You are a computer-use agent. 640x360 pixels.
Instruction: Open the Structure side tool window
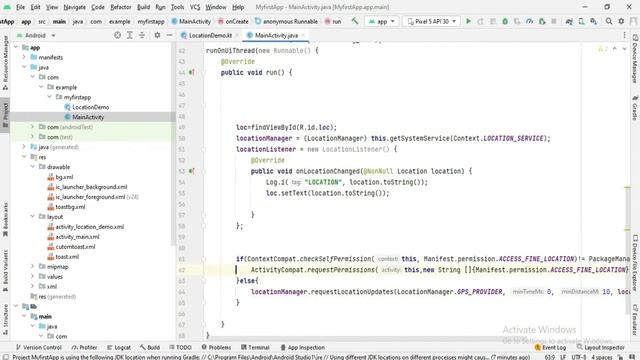point(5,320)
